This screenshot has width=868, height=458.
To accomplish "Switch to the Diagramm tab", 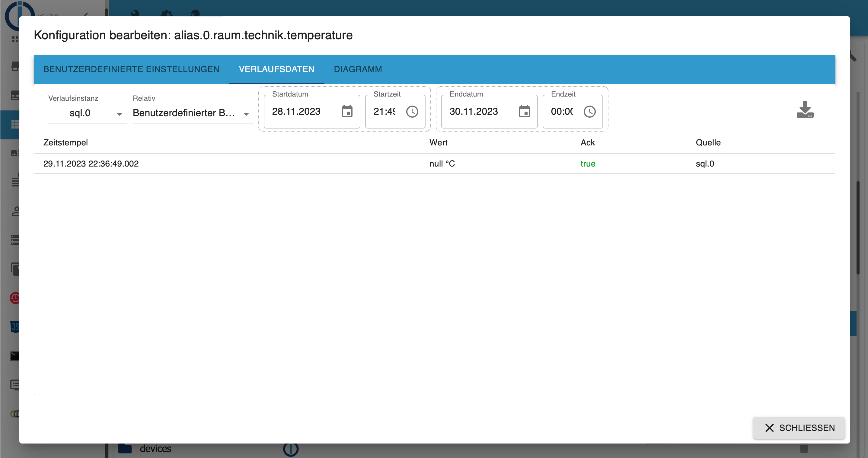I will (358, 69).
